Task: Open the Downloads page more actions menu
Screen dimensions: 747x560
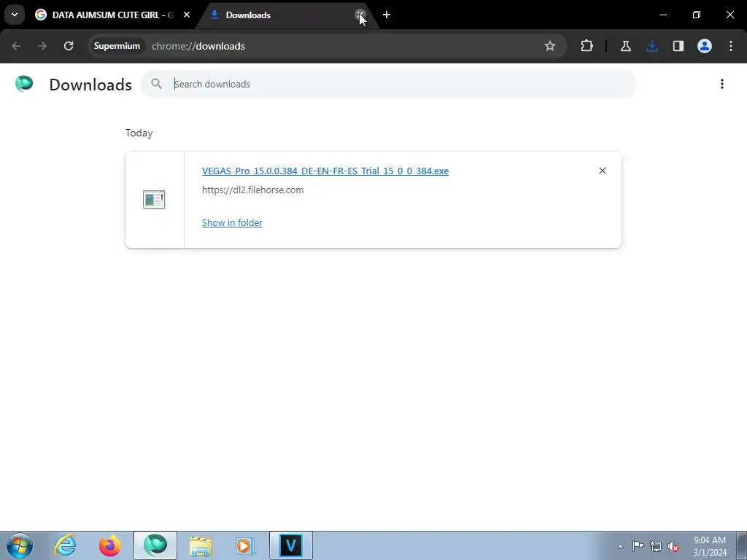Action: tap(722, 84)
